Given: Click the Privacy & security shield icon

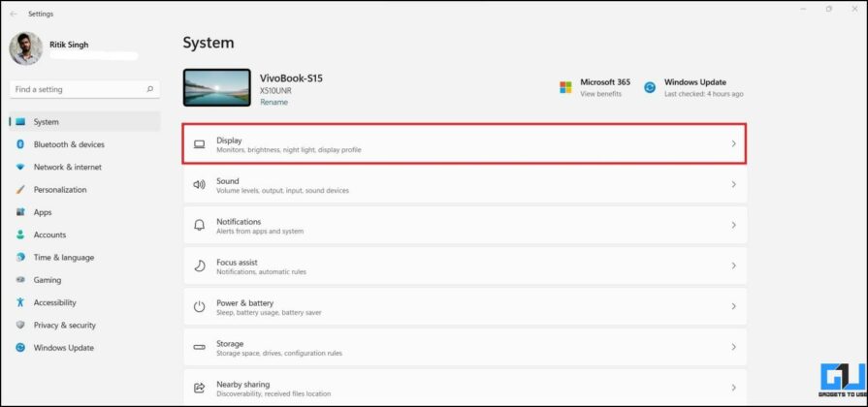Looking at the screenshot, I should point(20,326).
